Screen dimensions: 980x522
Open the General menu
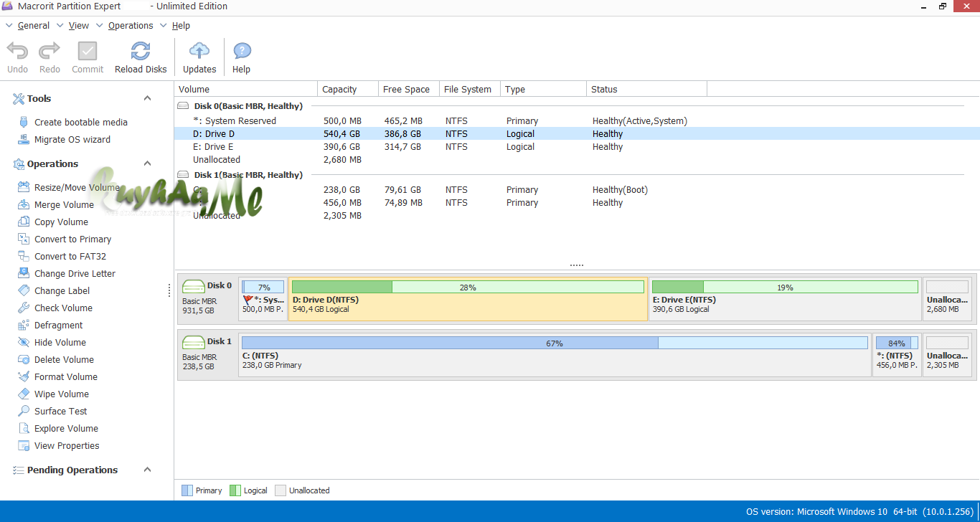[34, 26]
